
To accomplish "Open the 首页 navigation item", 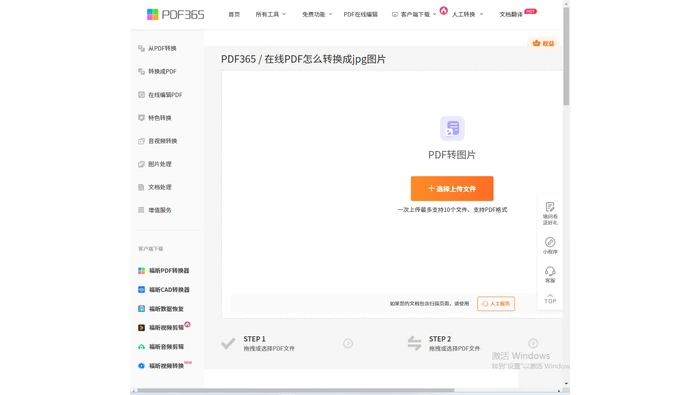I will tap(234, 14).
